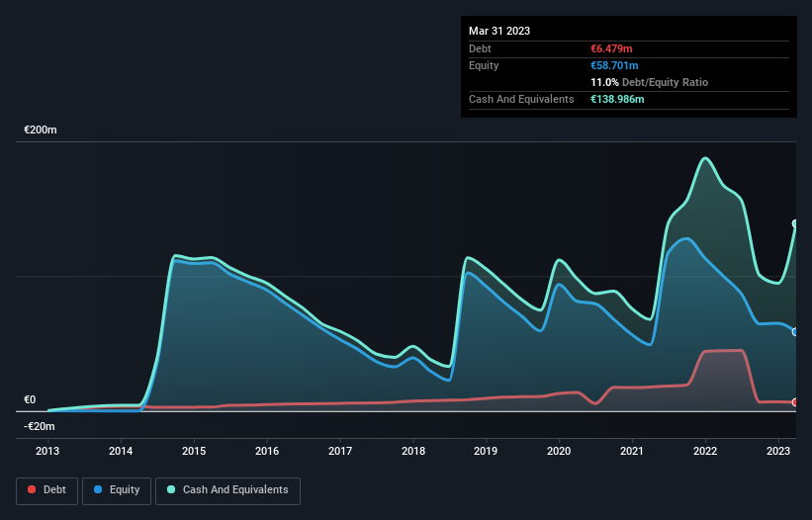Click Cash And Equivalents label in tooltip

coord(521,99)
